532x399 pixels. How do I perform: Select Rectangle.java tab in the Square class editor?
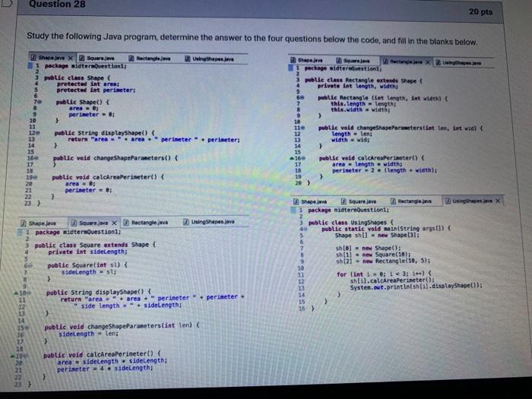click(x=146, y=222)
